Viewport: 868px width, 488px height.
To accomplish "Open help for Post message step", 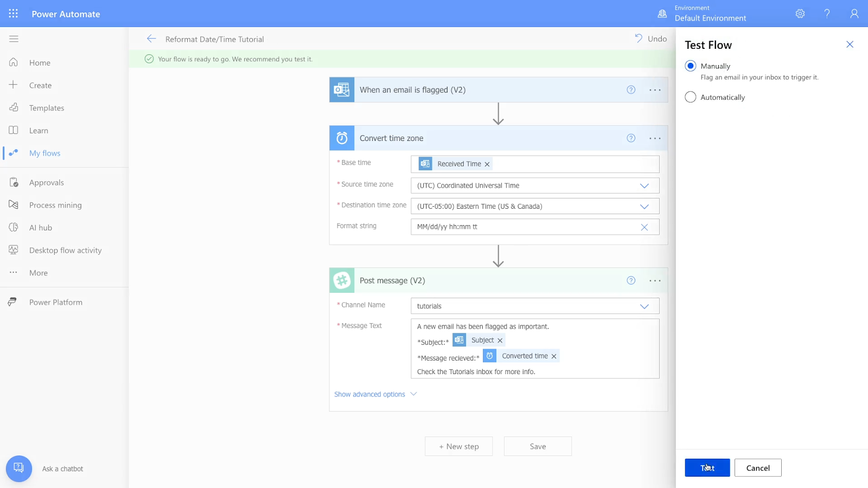I will (631, 280).
